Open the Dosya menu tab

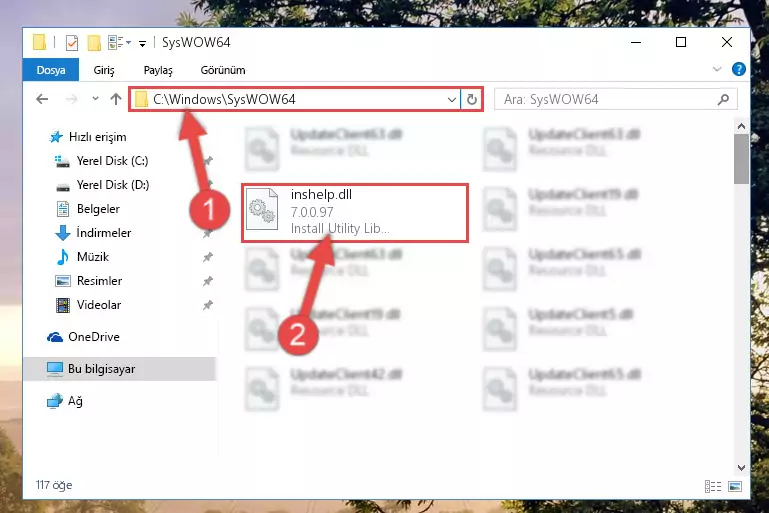[x=51, y=70]
